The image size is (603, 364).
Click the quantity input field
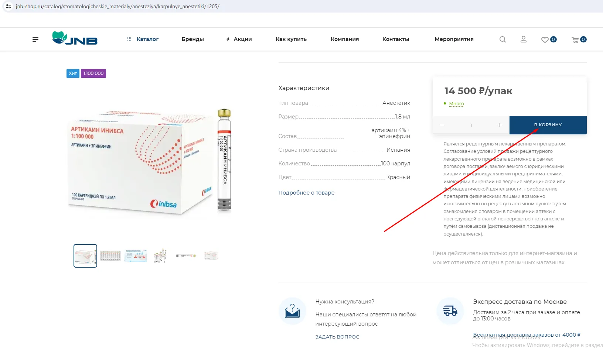click(471, 125)
